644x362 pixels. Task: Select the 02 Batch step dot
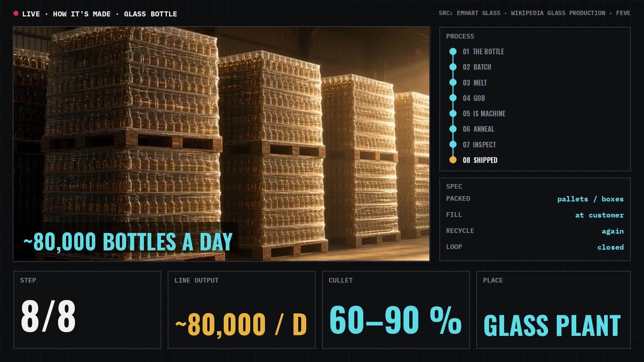point(453,67)
